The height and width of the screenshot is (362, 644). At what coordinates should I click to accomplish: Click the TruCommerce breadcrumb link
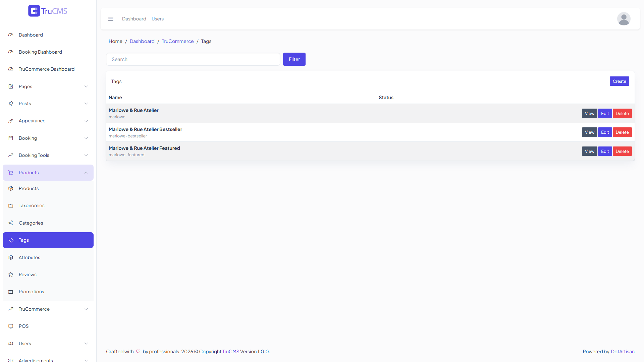pyautogui.click(x=178, y=41)
